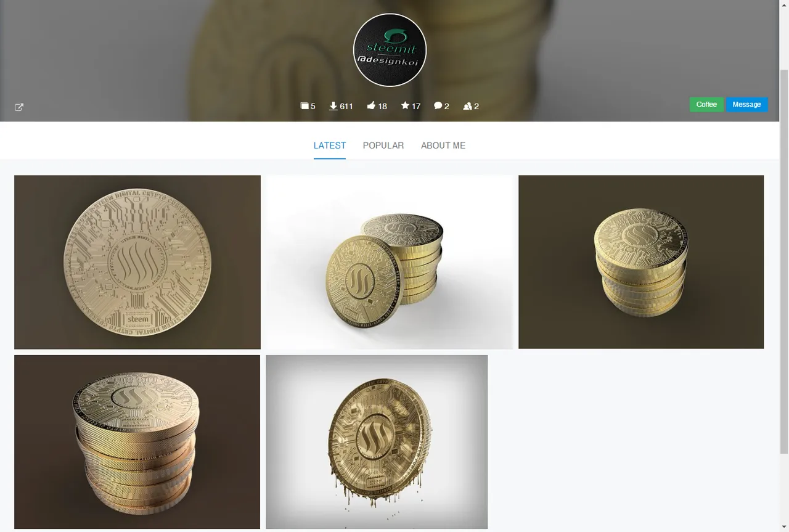789x532 pixels.
Task: Click the star favorites icon showing 17
Action: 405,105
